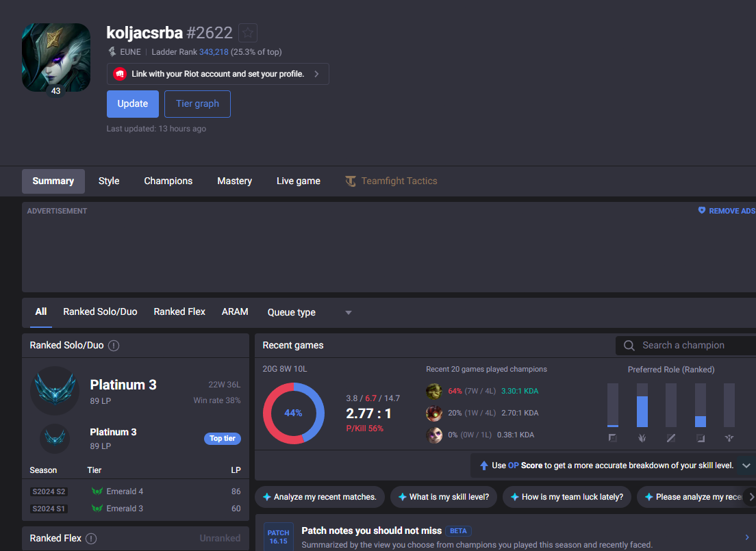Go to Teamfight Tactics tab
Image resolution: width=756 pixels, height=551 pixels.
pos(392,181)
